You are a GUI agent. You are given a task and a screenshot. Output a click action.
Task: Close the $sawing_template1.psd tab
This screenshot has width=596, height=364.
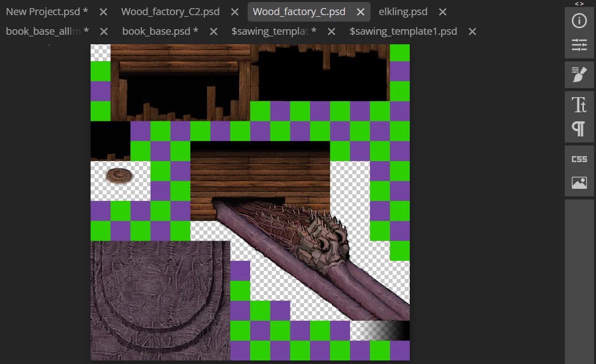472,32
